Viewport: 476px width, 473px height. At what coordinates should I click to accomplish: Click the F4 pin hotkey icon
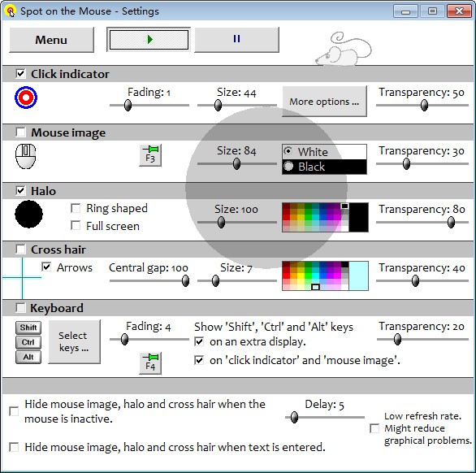150,363
